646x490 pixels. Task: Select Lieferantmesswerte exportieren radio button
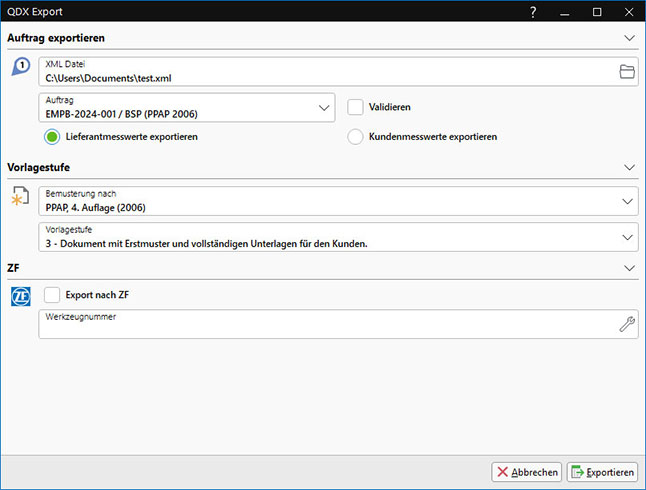52,137
